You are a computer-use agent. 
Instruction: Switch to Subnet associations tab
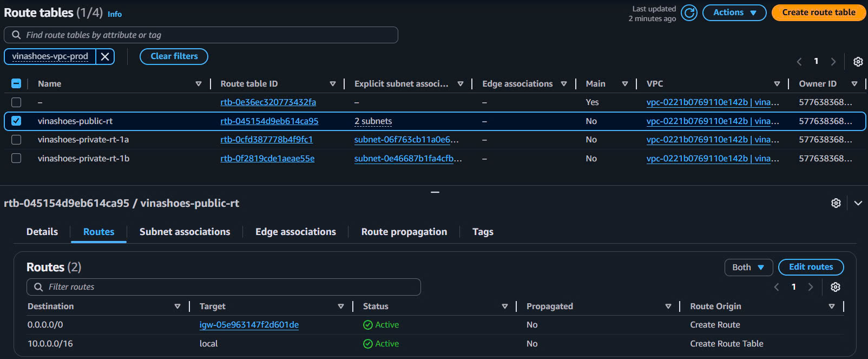pos(185,232)
